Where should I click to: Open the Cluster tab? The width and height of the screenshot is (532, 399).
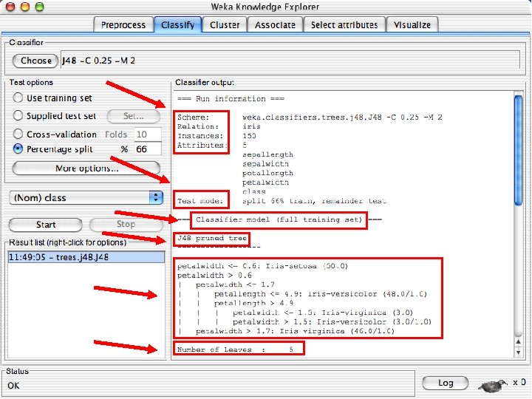pyautogui.click(x=225, y=25)
